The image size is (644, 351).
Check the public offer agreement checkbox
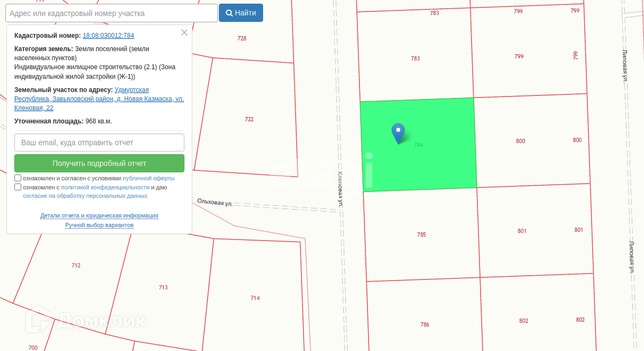pyautogui.click(x=18, y=178)
